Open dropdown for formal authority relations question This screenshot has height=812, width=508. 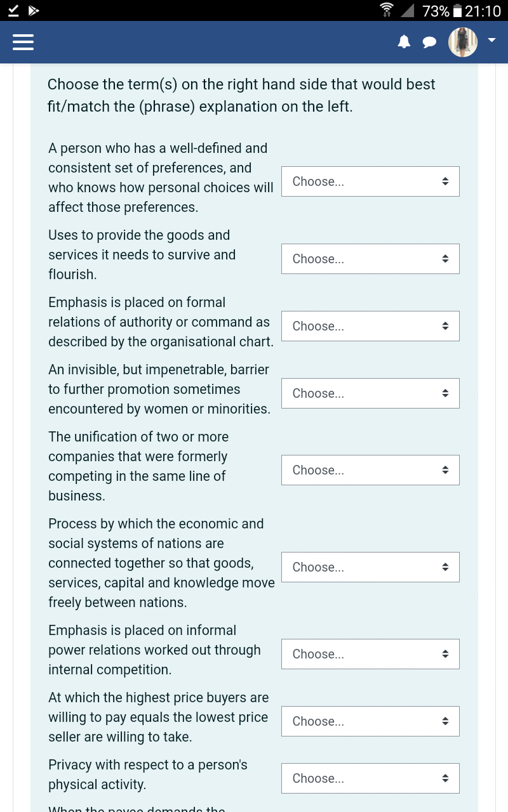tap(370, 325)
